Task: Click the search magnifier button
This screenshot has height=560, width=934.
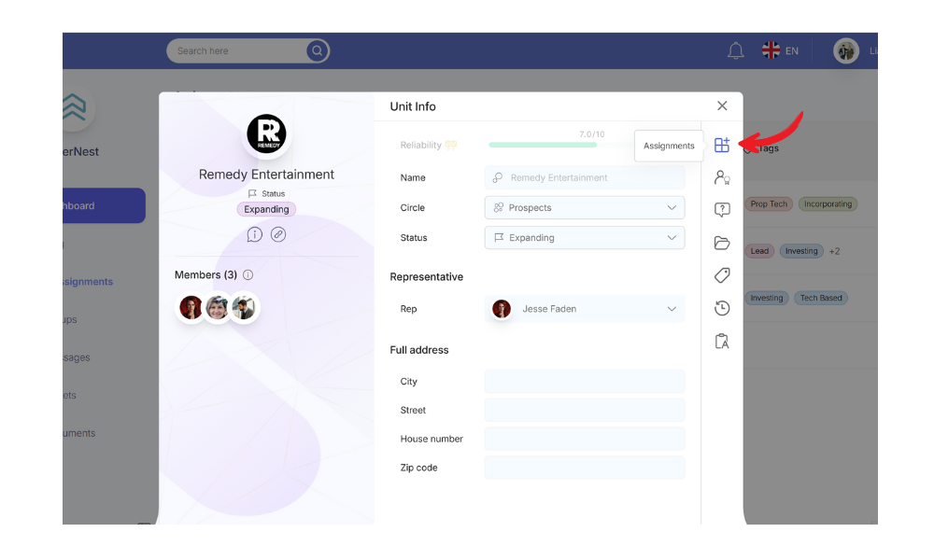Action: coord(318,51)
